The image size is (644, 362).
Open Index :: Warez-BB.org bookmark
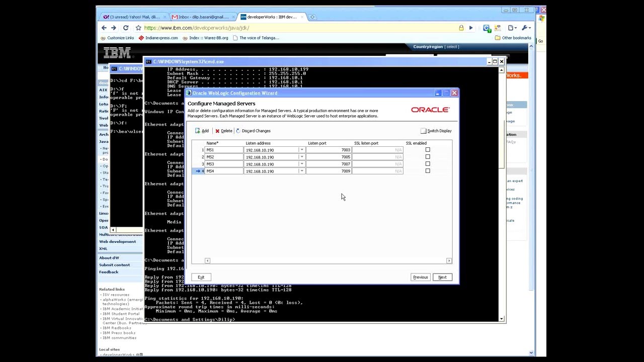[x=205, y=38]
